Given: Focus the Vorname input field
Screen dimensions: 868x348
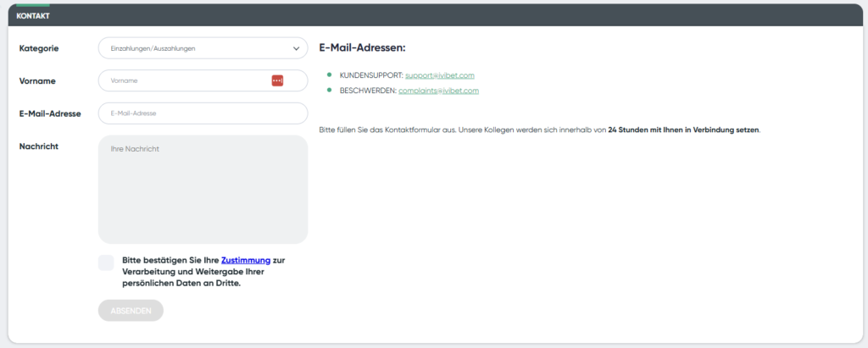Looking at the screenshot, I should click(x=182, y=80).
